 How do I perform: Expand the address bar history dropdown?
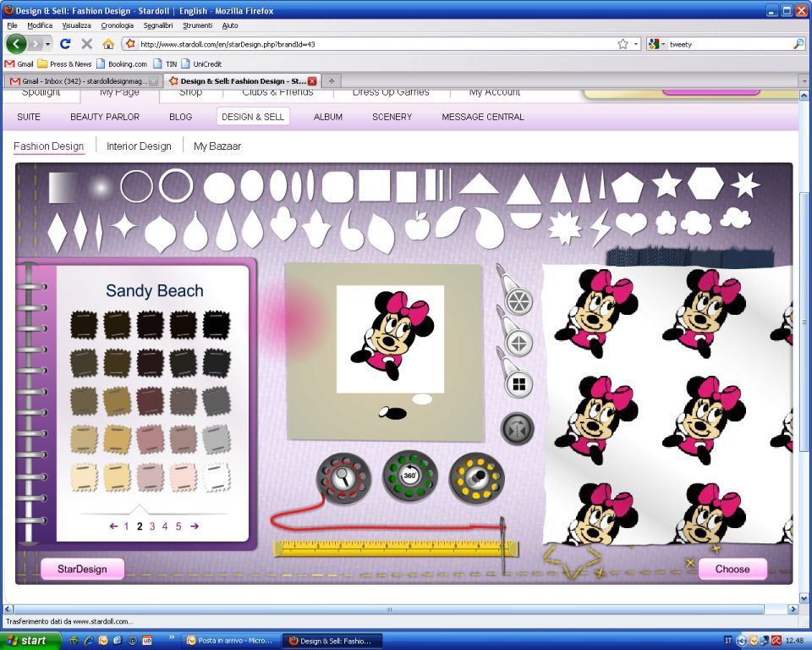pos(636,44)
